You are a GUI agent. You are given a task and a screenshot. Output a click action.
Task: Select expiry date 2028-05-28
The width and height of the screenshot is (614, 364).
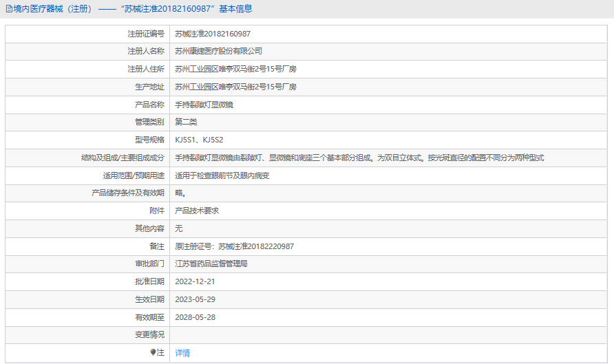tap(195, 317)
